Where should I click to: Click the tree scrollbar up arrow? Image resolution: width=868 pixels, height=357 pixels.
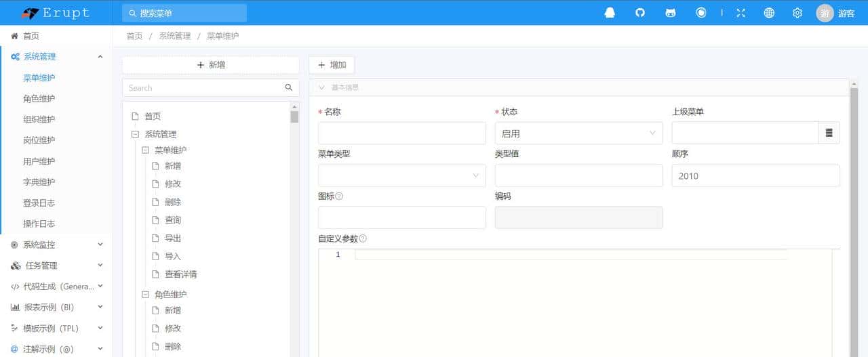click(x=294, y=106)
